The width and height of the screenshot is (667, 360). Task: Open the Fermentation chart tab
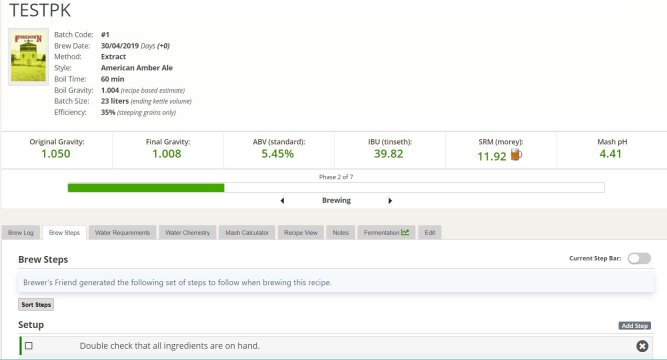click(386, 232)
